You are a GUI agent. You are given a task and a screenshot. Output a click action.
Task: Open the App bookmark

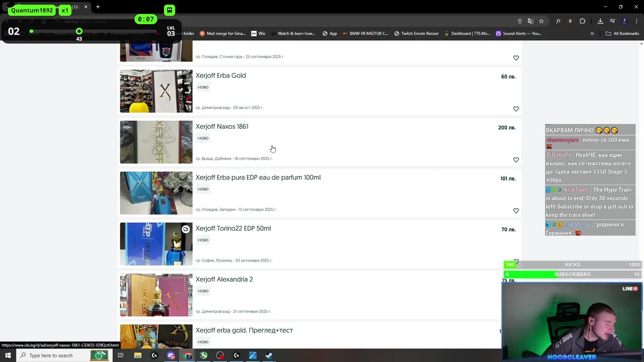click(330, 34)
